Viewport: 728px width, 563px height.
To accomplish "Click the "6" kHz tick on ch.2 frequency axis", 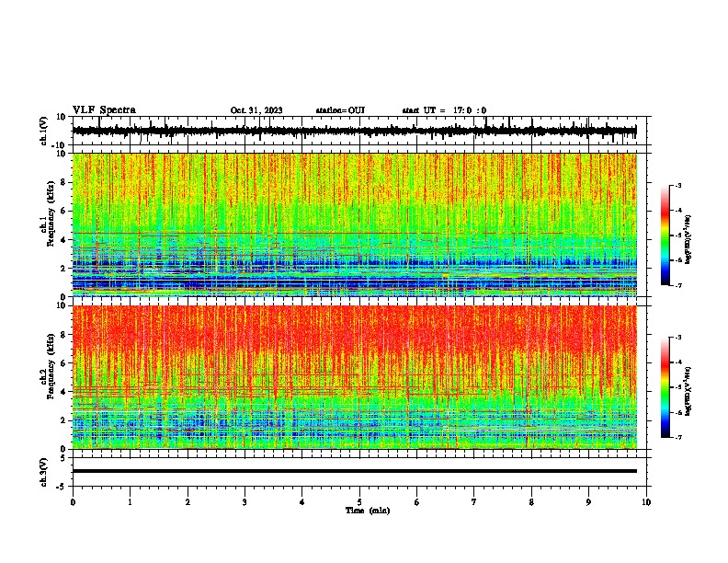I will (64, 363).
